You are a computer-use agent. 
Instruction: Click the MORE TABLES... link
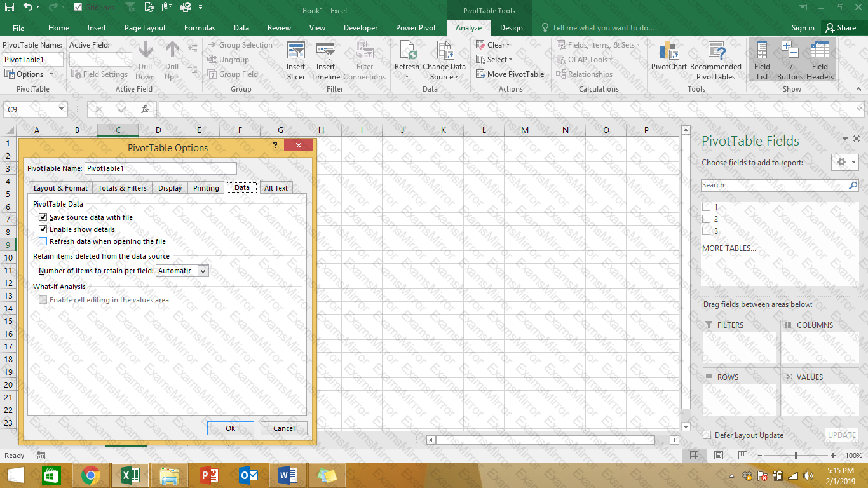tap(729, 248)
